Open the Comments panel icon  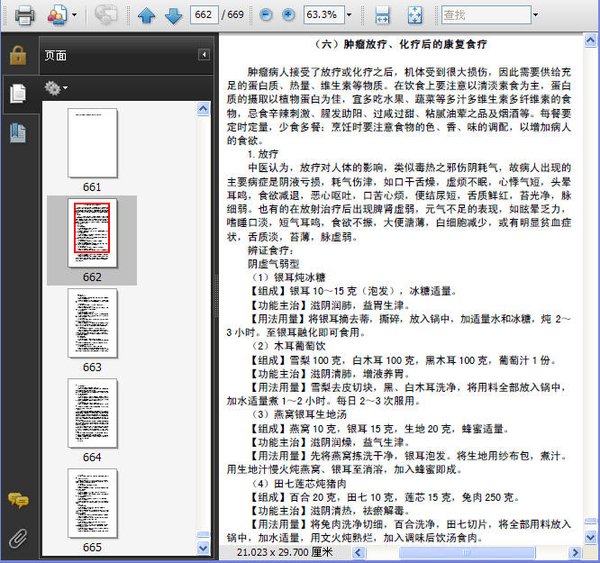point(18,500)
